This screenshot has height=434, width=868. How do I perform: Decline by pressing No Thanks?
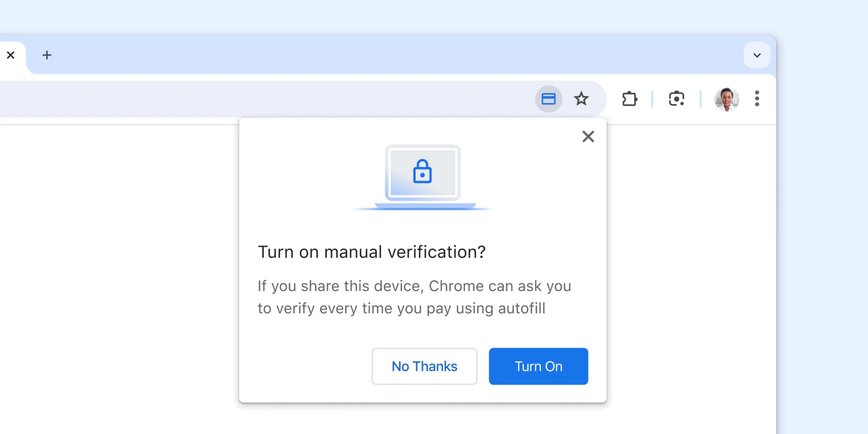pos(424,366)
